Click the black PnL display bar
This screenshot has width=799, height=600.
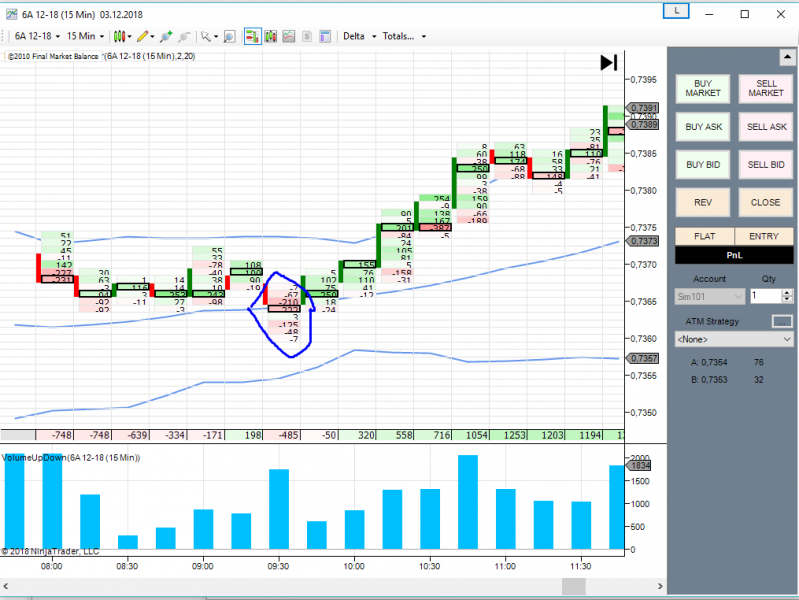[734, 255]
